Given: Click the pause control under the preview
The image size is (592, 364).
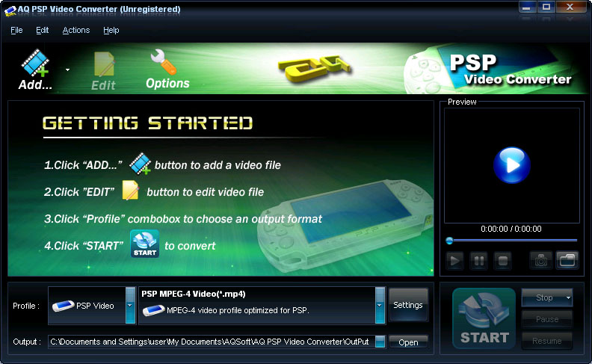Looking at the screenshot, I should click(478, 261).
